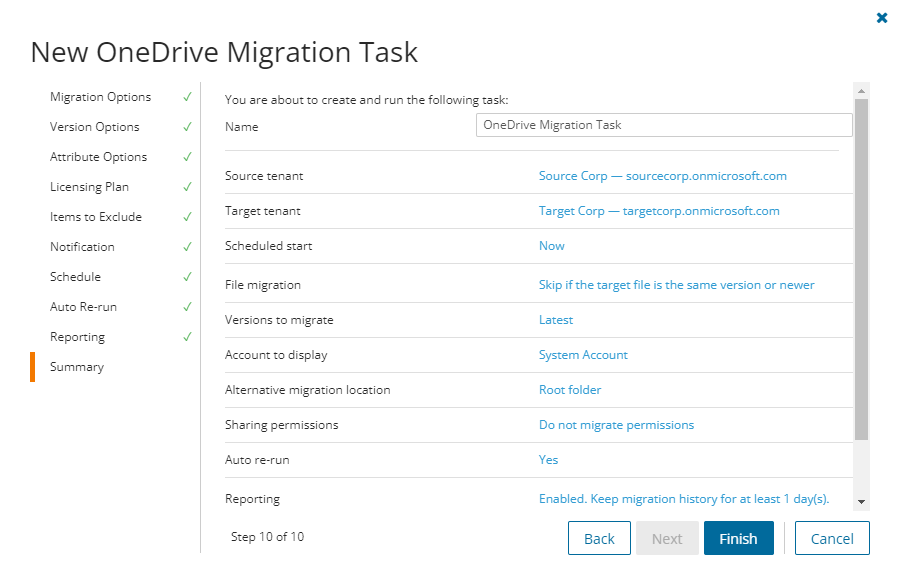Image resolution: width=900 pixels, height=585 pixels.
Task: Change Sharing permissions to migrate permissions
Action: (x=616, y=424)
